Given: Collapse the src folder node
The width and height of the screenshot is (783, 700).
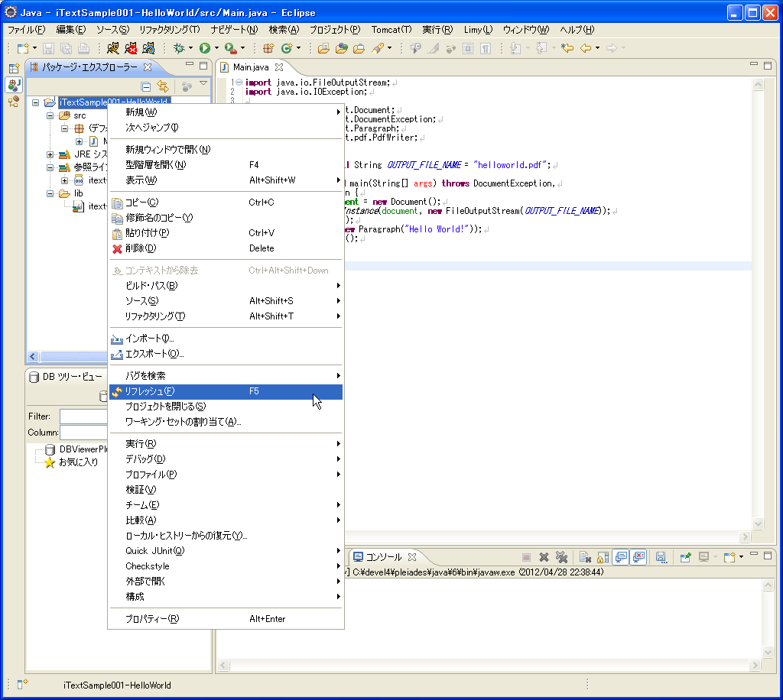Looking at the screenshot, I should pyautogui.click(x=50, y=115).
